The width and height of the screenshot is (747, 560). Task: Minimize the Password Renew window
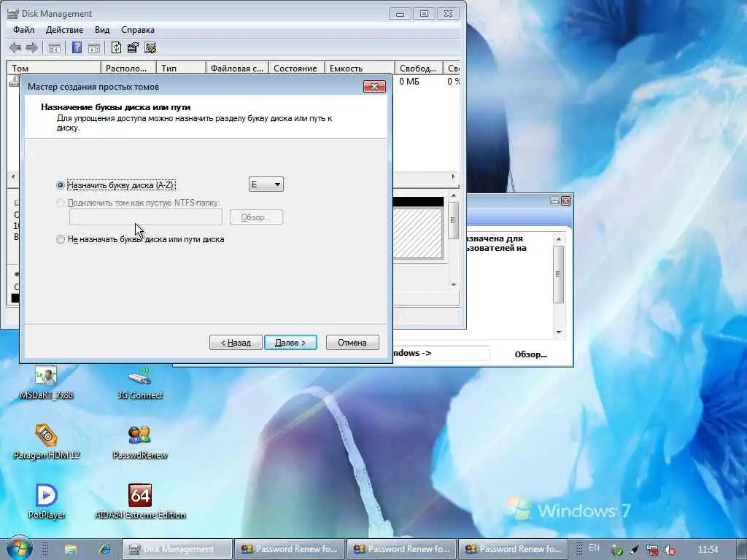point(554,201)
